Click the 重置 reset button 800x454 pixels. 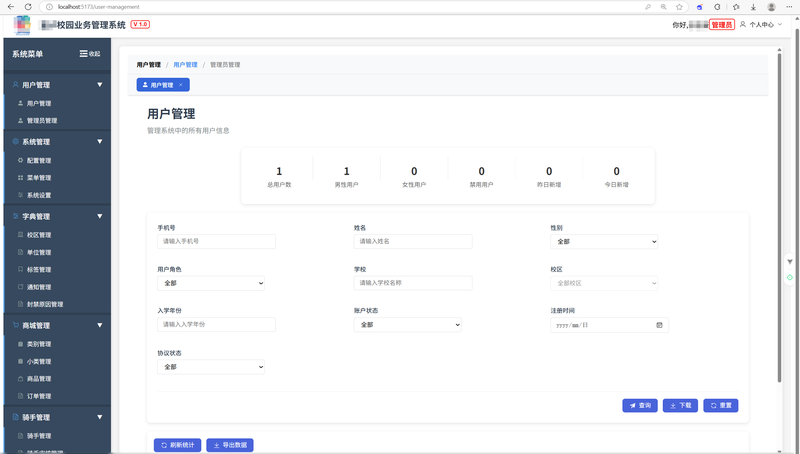(721, 405)
